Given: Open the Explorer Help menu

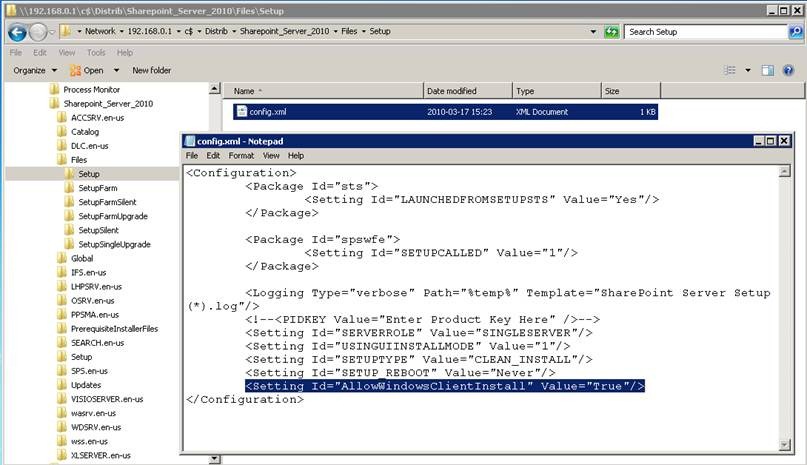Looking at the screenshot, I should click(x=125, y=53).
